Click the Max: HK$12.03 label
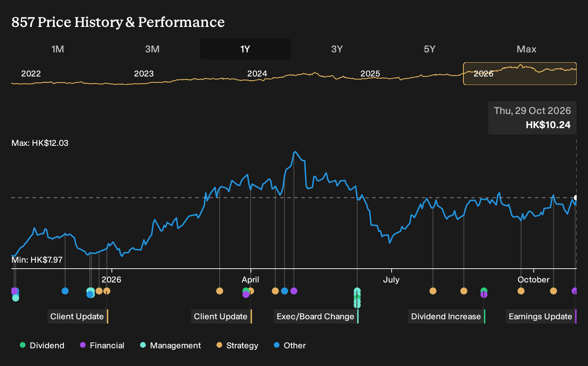 40,143
